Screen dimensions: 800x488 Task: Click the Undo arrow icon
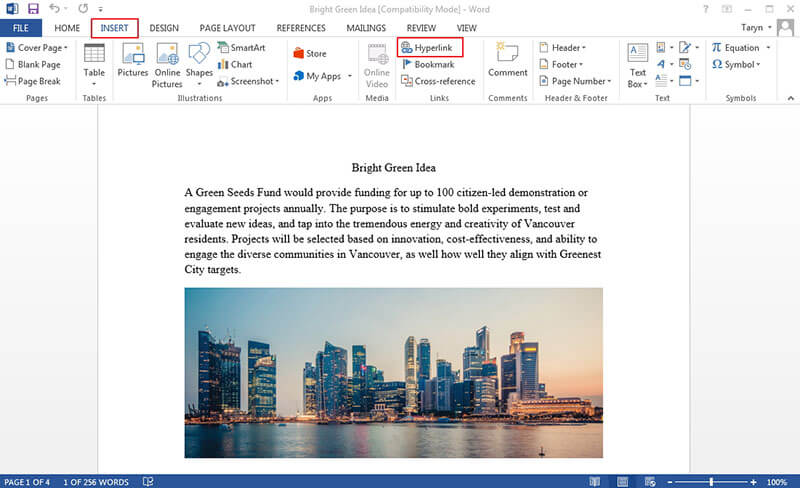(x=55, y=8)
